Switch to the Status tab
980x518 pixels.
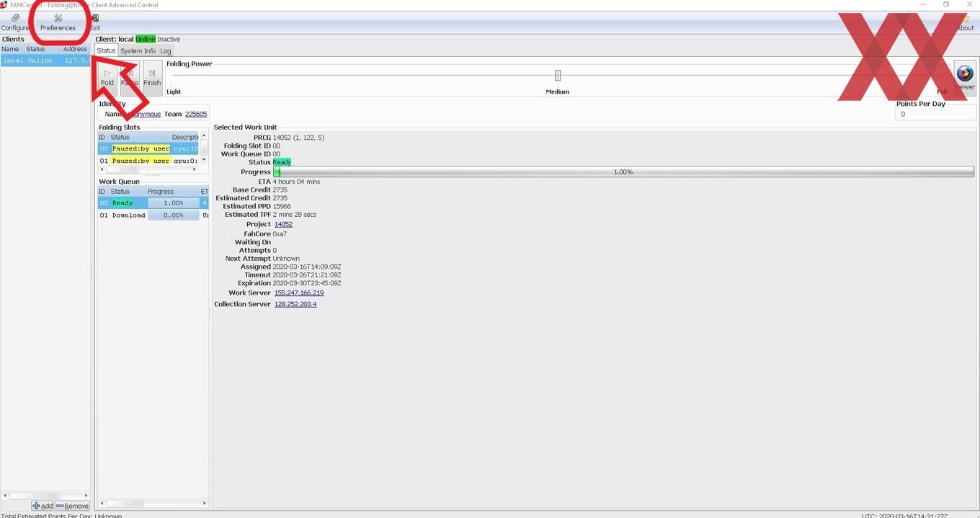pos(106,50)
